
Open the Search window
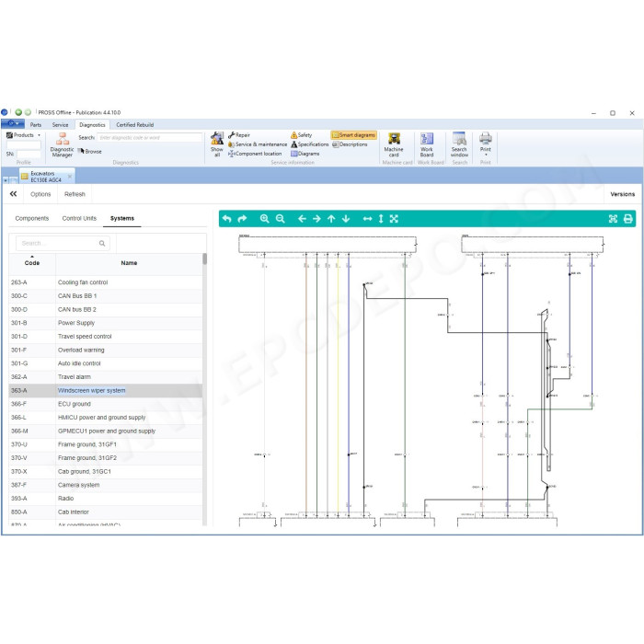[459, 144]
